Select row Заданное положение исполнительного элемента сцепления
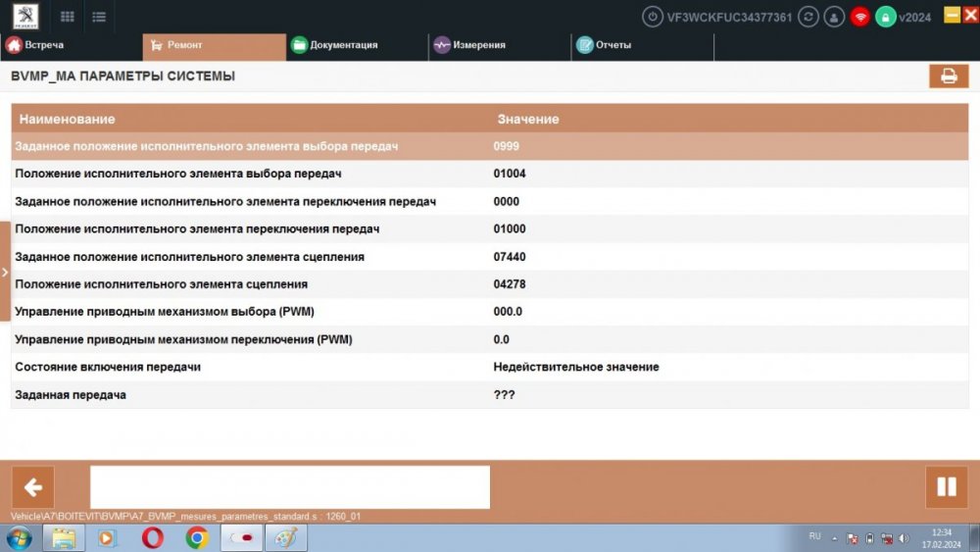The height and width of the screenshot is (552, 980). pyautogui.click(x=490, y=257)
